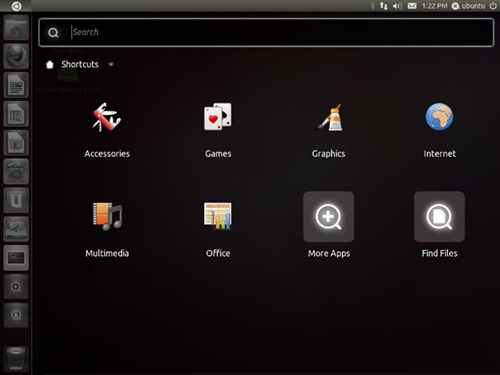The height and width of the screenshot is (375, 500).
Task: Click the Find Files button
Action: (x=439, y=217)
